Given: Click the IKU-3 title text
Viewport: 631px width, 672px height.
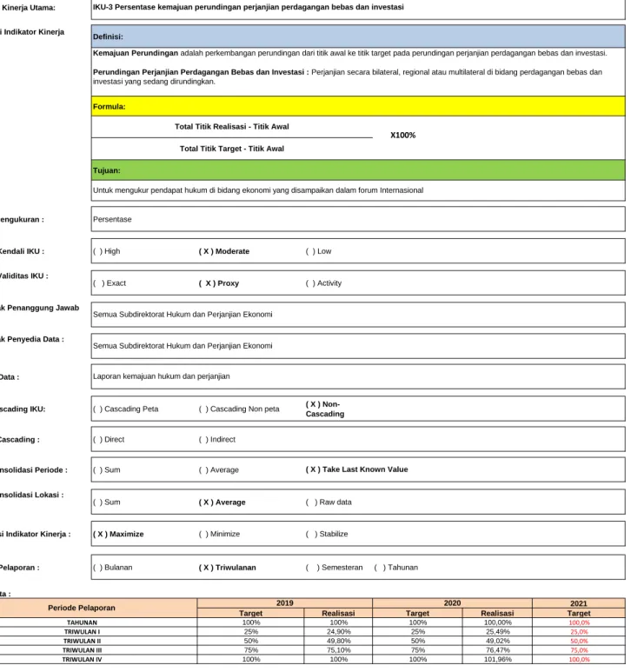Looking at the screenshot, I should [x=249, y=7].
